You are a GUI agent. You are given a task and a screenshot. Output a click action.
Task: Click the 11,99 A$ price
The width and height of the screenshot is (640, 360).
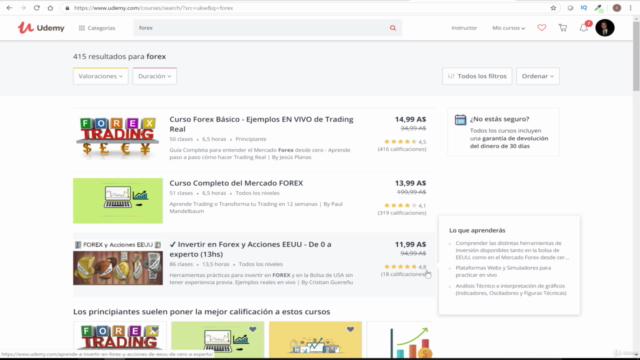pyautogui.click(x=410, y=244)
